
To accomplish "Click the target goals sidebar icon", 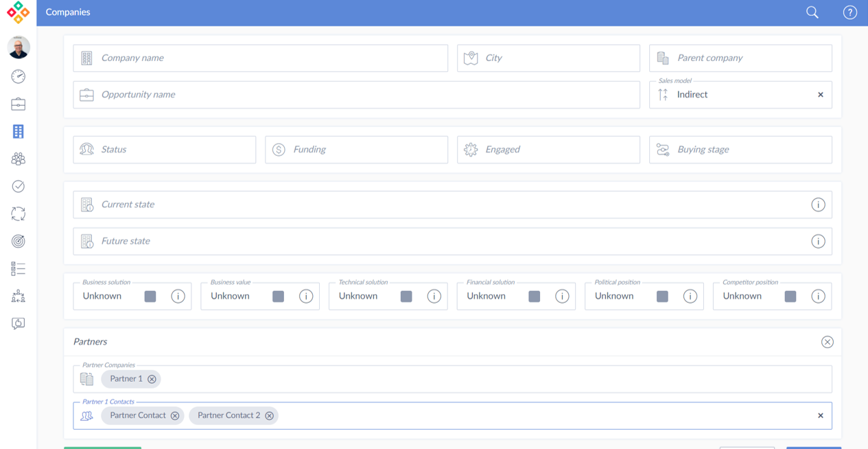I will pyautogui.click(x=19, y=241).
